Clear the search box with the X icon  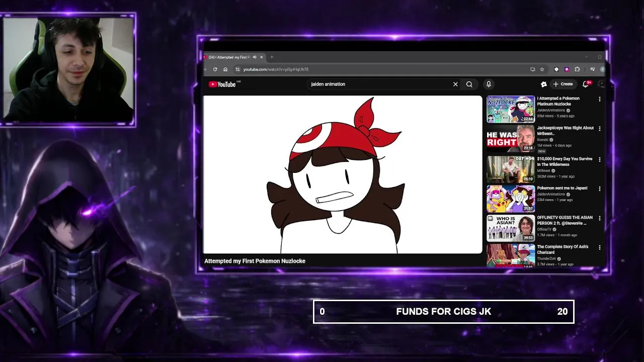[x=455, y=84]
